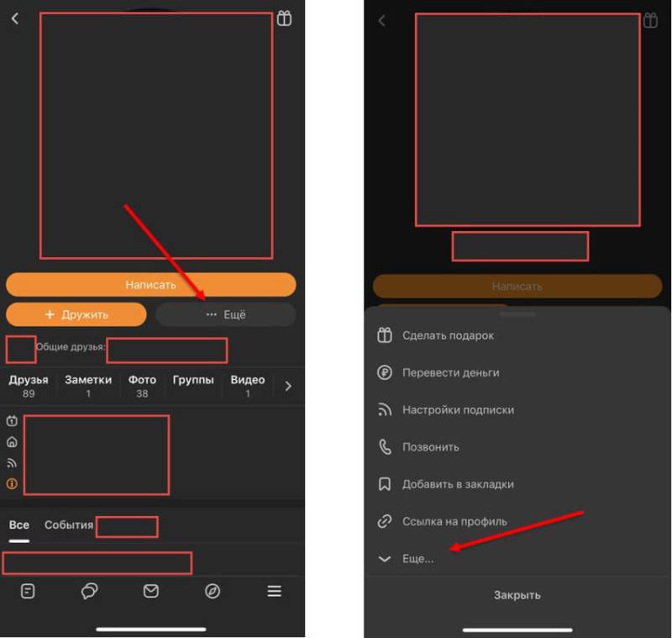
Task: Open the compass explore icon
Action: point(213,591)
